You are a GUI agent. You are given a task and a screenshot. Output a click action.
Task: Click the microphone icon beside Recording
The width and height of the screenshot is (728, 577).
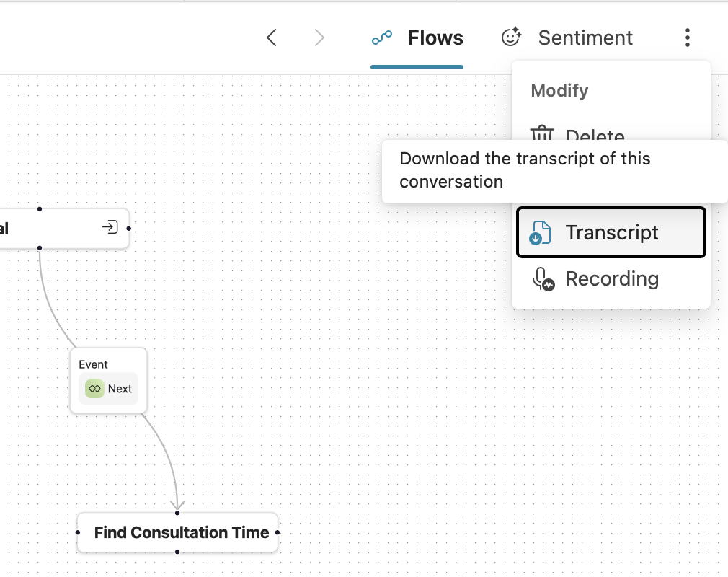click(543, 279)
